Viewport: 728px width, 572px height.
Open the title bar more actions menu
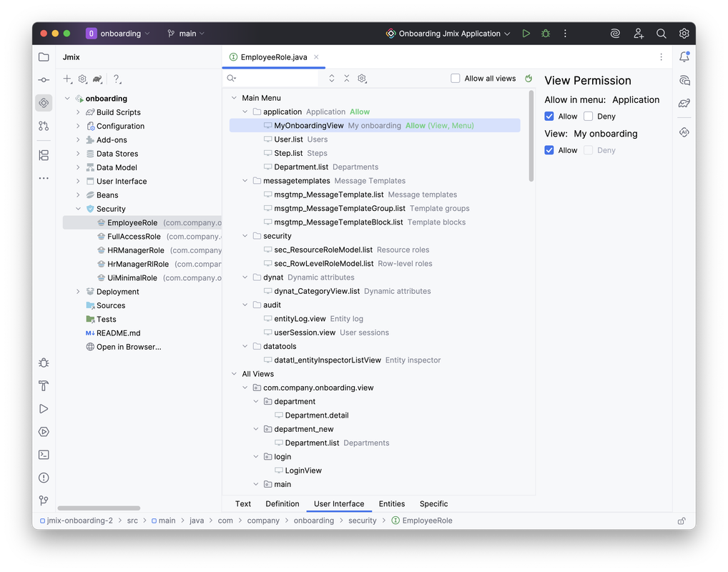pos(565,34)
